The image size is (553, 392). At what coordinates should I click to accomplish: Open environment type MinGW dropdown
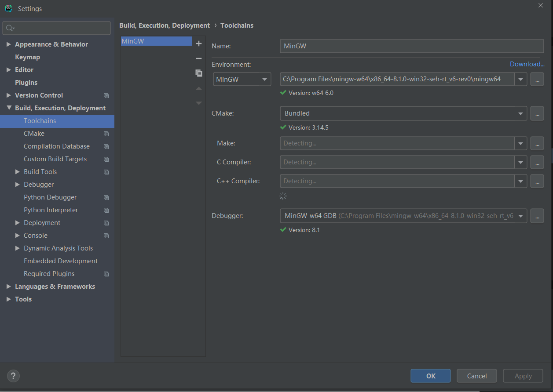point(242,80)
